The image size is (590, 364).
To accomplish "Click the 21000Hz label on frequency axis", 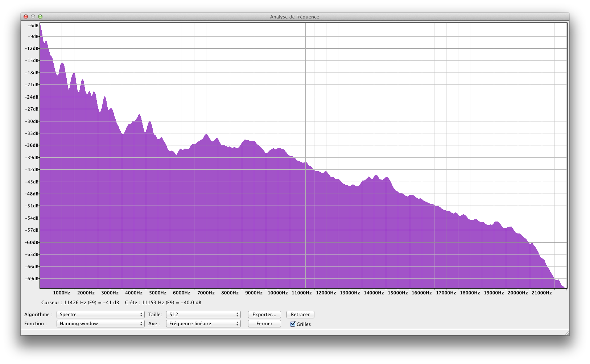I will pos(541,293).
